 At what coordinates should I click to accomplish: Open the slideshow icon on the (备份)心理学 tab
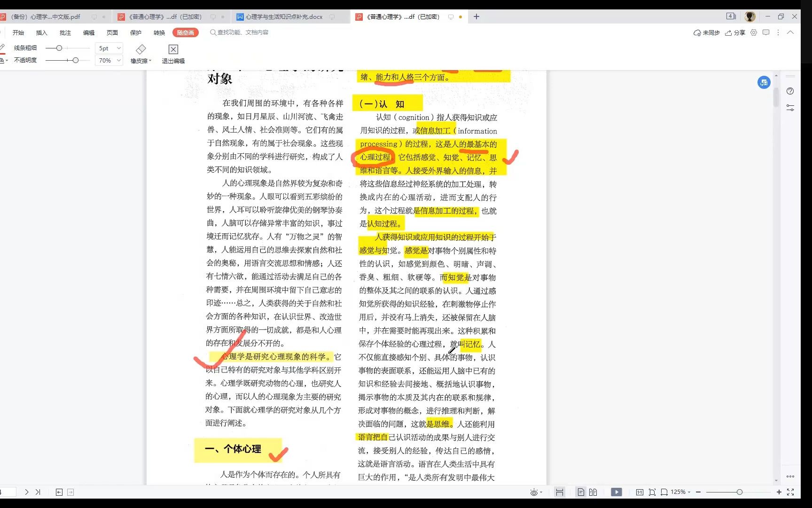[x=94, y=16]
